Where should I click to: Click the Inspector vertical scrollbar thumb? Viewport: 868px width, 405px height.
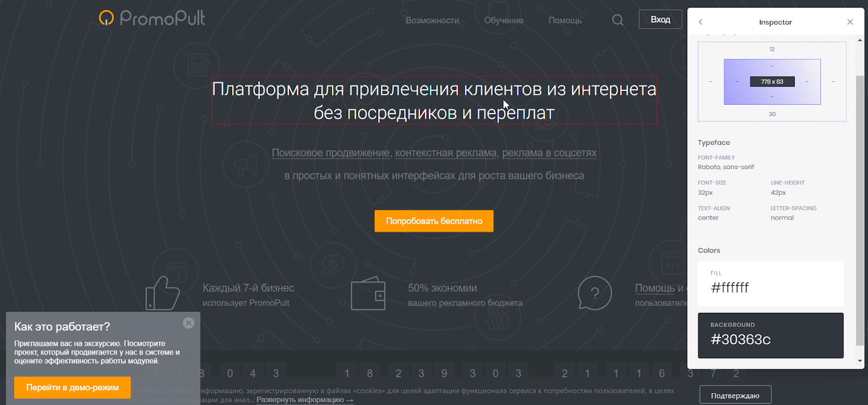click(860, 210)
